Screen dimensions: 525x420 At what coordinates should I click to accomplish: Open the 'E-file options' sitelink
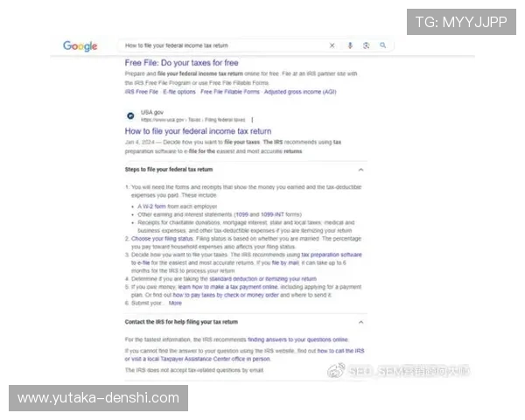tap(179, 91)
